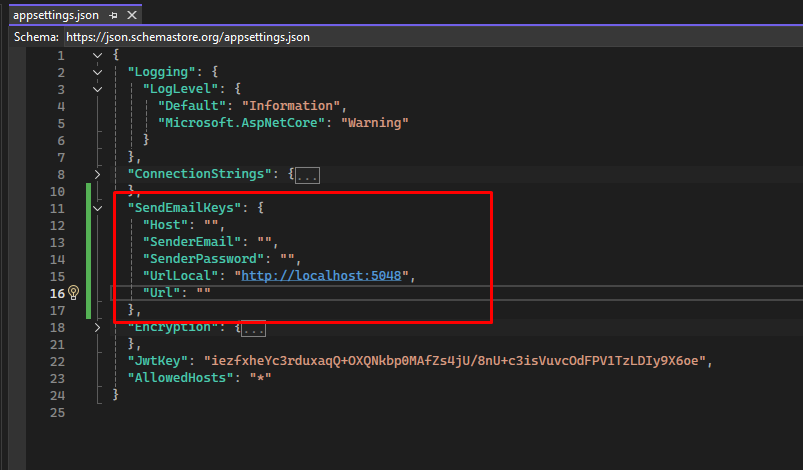Click line number 25 in the gutter
803x470 pixels.
coord(57,413)
